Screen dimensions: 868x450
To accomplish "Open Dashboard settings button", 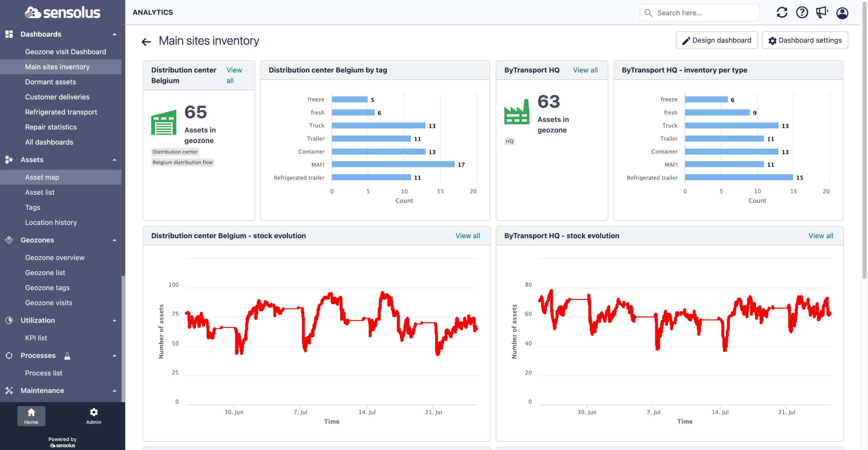I will (x=805, y=40).
